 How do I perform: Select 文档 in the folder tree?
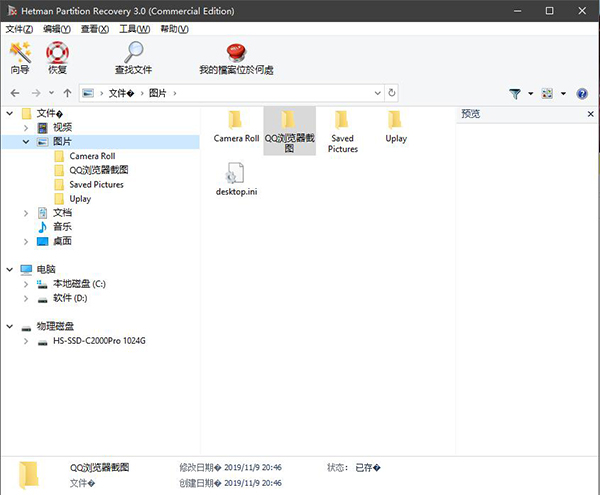62,213
